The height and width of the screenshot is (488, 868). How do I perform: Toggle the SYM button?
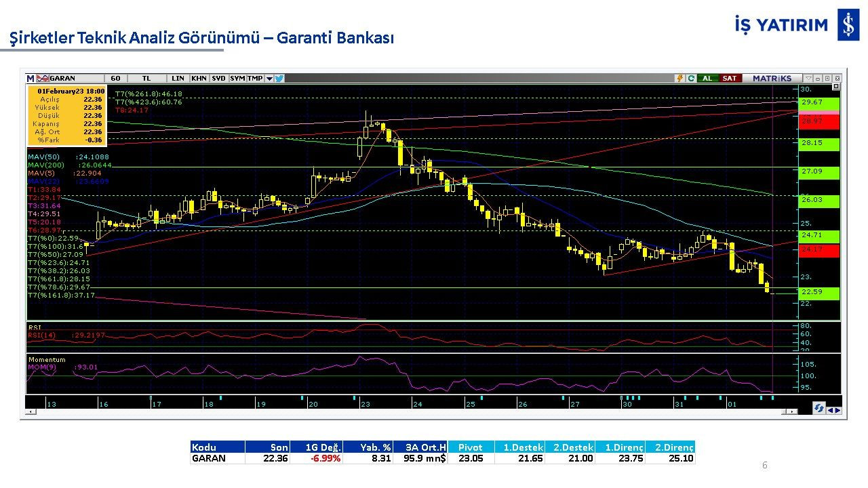pyautogui.click(x=237, y=78)
